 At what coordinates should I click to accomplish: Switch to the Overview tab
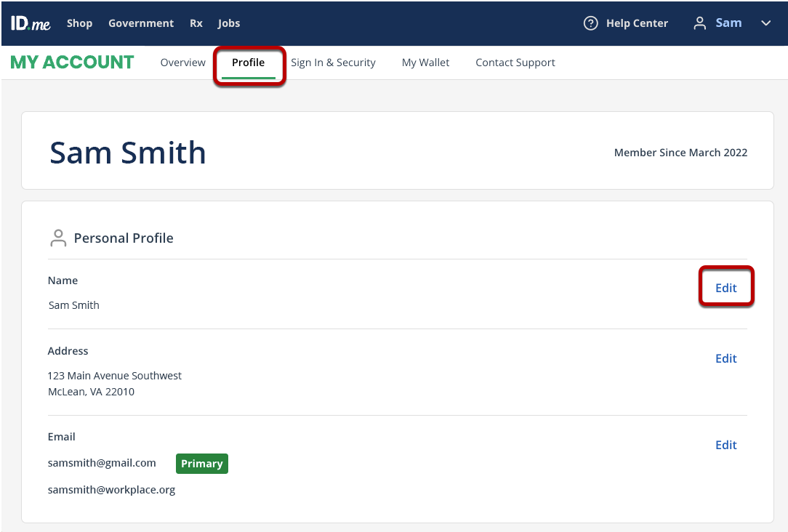[x=183, y=63]
